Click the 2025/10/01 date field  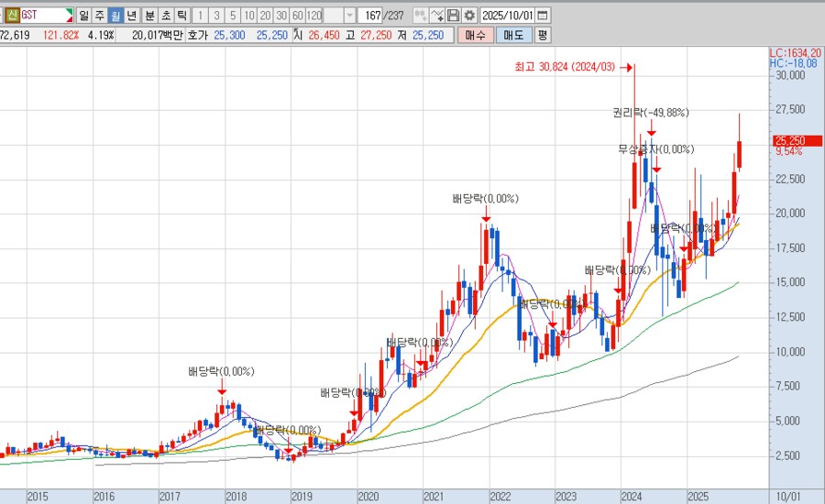507,16
